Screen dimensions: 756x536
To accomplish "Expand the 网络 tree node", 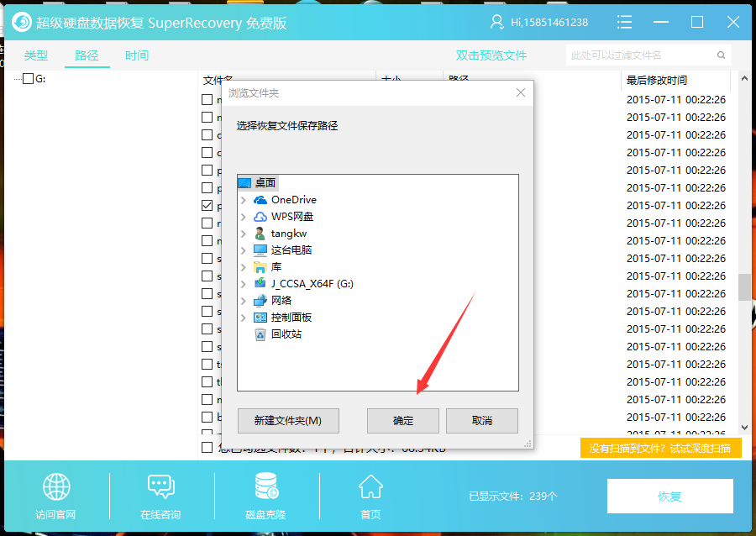I will coord(244,301).
